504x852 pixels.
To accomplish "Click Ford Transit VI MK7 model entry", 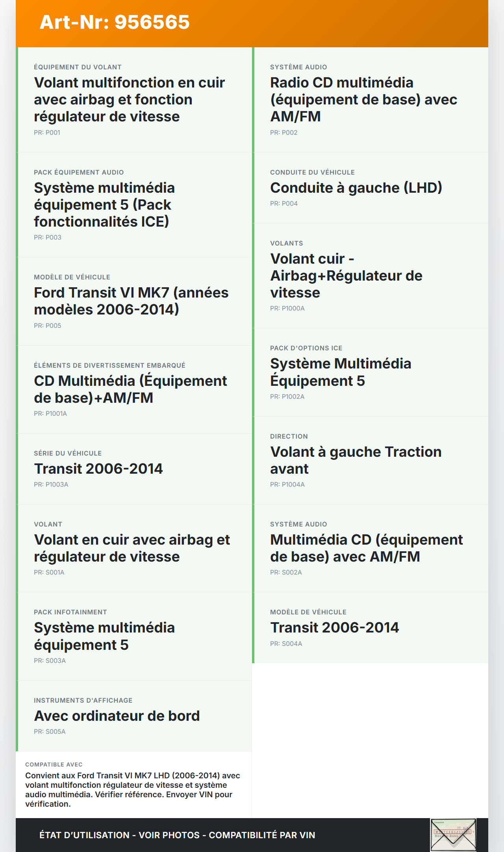I will point(134,301).
